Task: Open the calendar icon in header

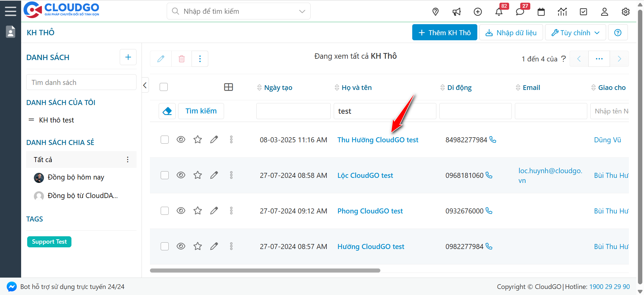Action: 541,12
